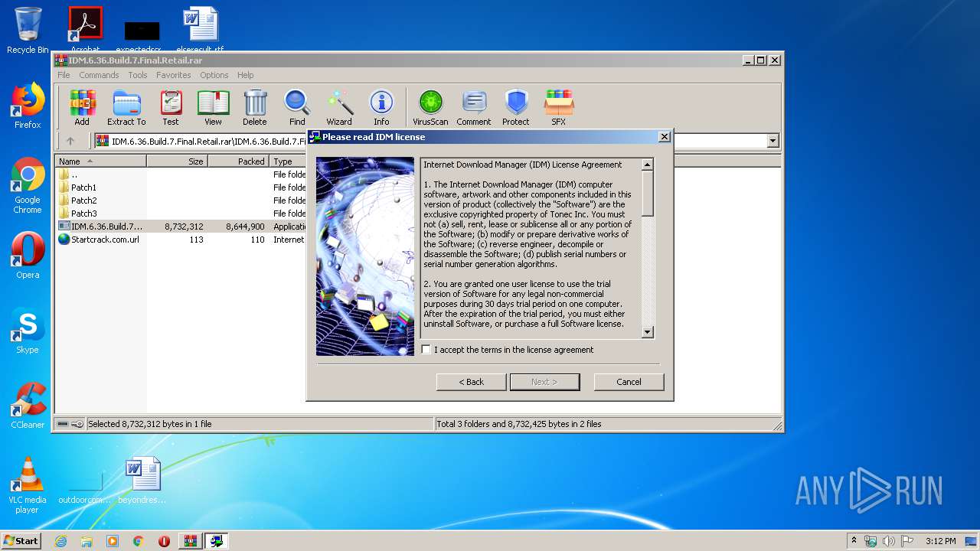Viewport: 980px width, 551px height.
Task: Click the Back button in license dialog
Action: [x=472, y=382]
